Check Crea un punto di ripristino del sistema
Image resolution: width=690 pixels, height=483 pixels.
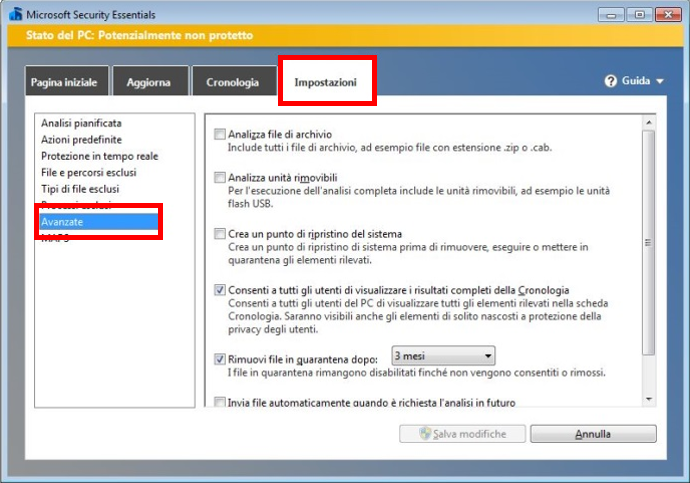click(x=220, y=234)
